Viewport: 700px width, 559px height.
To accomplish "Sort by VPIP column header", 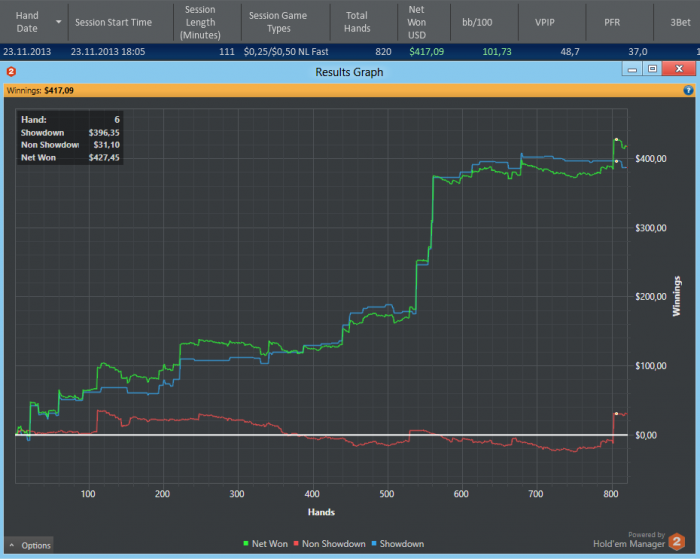I will click(545, 22).
